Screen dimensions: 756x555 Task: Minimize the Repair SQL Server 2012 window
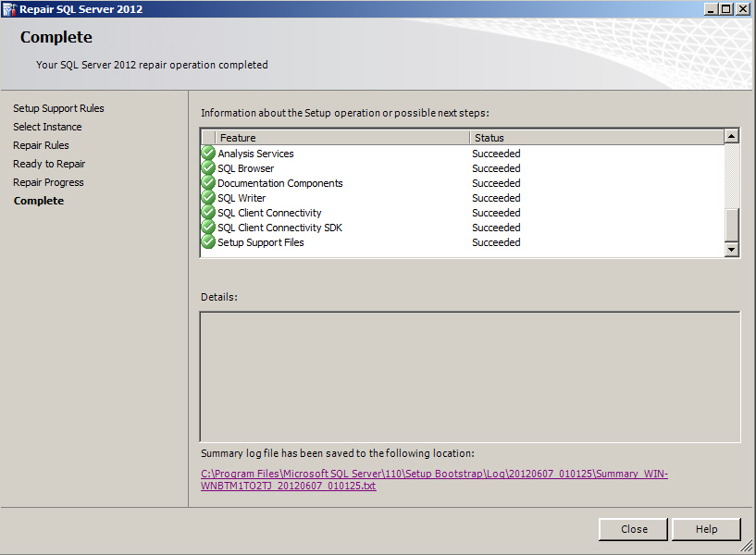click(x=711, y=9)
